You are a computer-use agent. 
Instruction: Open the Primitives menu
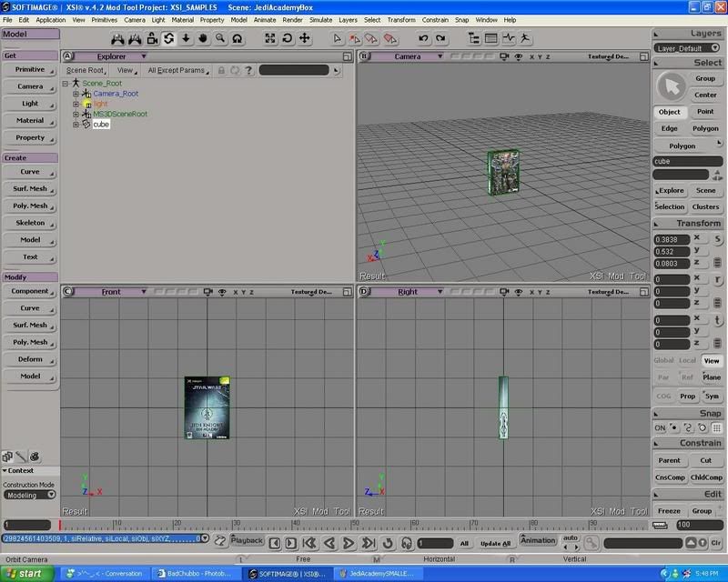coord(104,20)
